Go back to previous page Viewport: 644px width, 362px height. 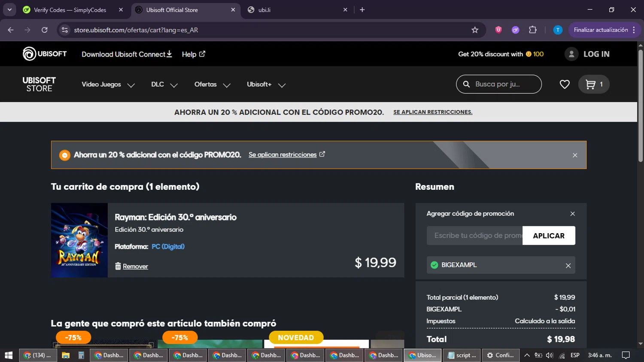click(x=11, y=30)
